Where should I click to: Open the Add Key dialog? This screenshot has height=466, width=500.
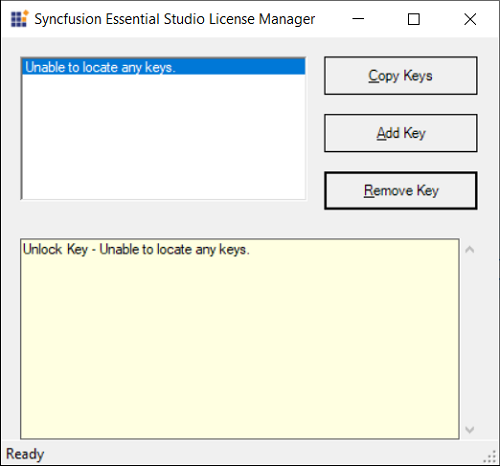(401, 133)
